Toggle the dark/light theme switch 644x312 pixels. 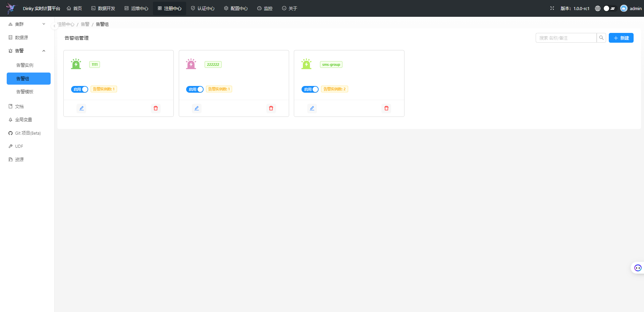click(x=609, y=8)
